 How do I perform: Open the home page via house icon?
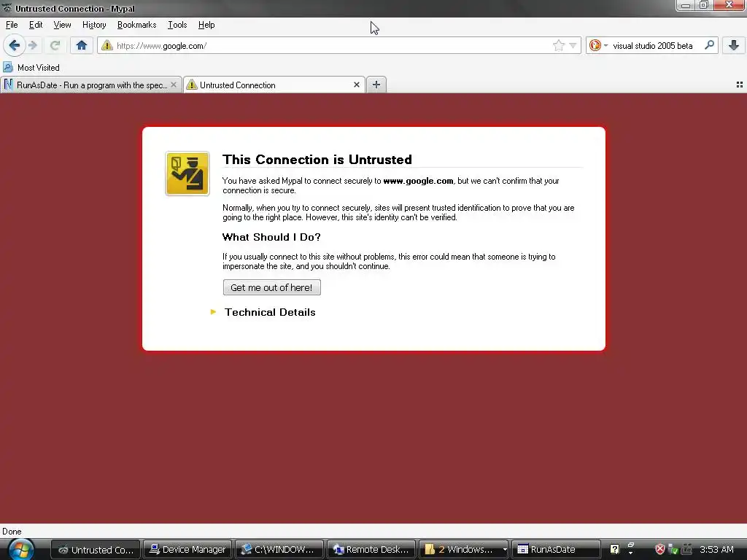(x=82, y=45)
